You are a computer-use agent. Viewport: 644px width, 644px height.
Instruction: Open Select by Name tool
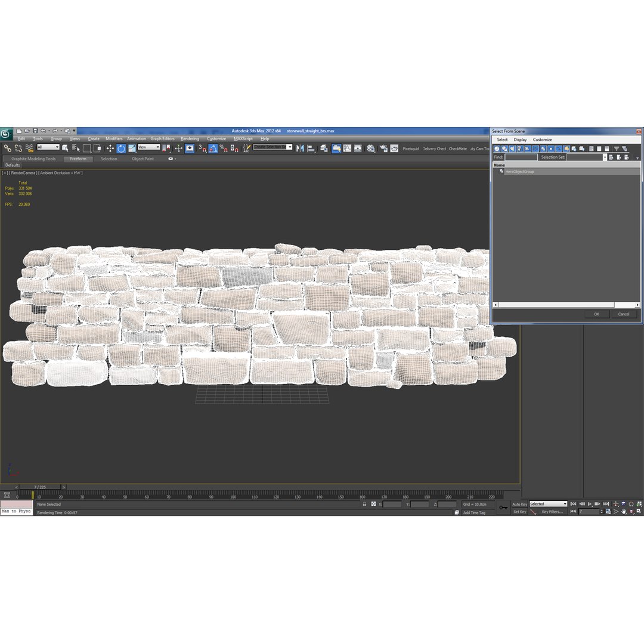point(76,148)
